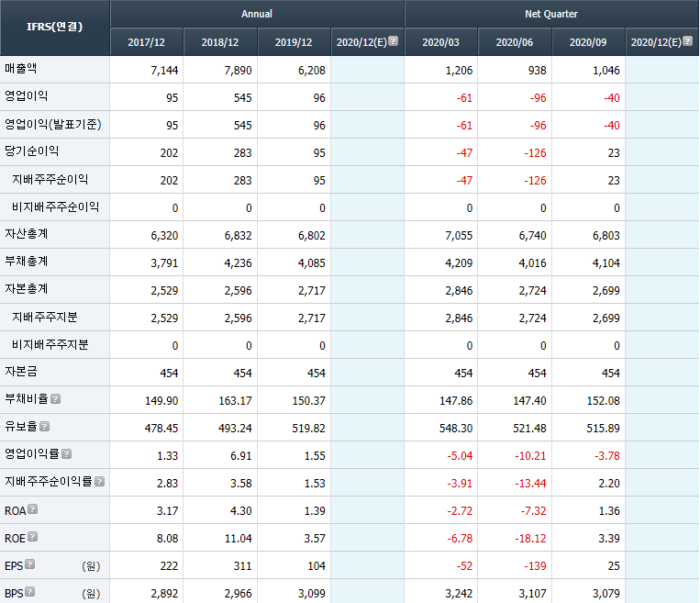The height and width of the screenshot is (603, 700).
Task: Click the 1,046 revenue value for 2020/09
Action: pyautogui.click(x=606, y=70)
